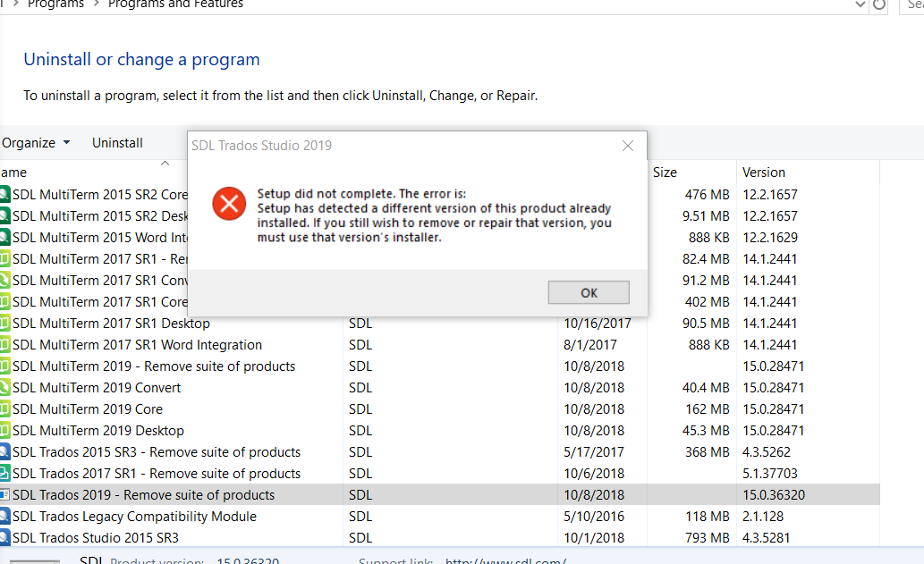Click version 4.3.5262 for Trados 2015 SR3
Image resolution: width=924 pixels, height=564 pixels.
coord(766,452)
